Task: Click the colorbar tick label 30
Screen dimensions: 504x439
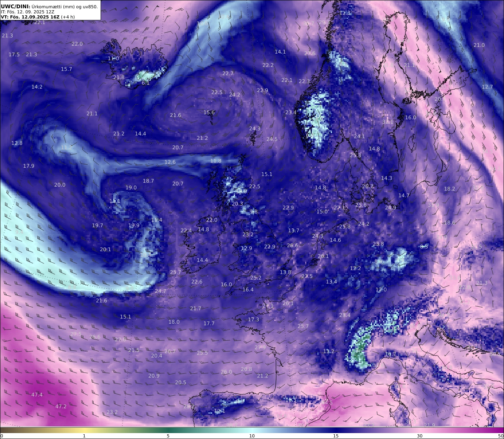Action: (420, 436)
